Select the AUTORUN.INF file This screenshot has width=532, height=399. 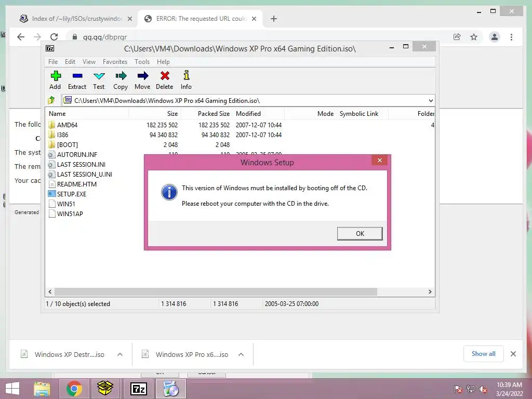pos(77,154)
